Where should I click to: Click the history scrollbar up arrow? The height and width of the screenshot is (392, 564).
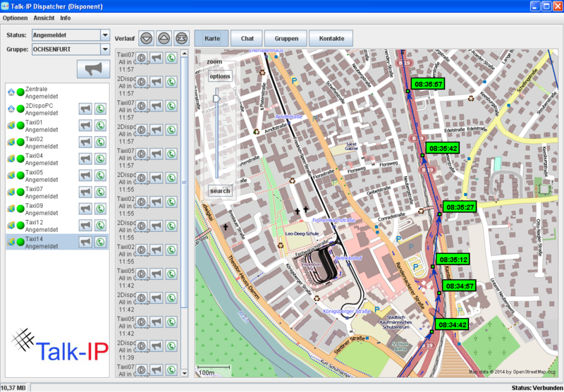point(184,54)
